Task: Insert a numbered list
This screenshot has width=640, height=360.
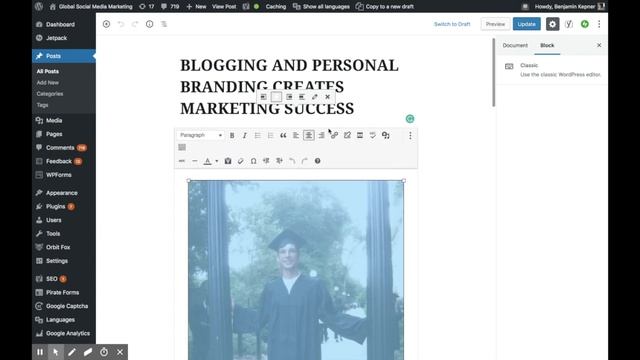Action: [x=270, y=136]
